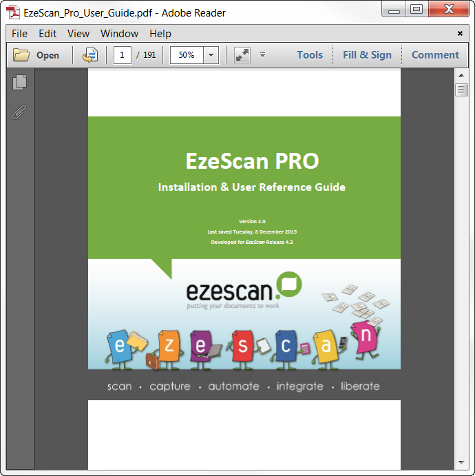475x476 pixels.
Task: Click the page number input field
Action: coord(123,55)
